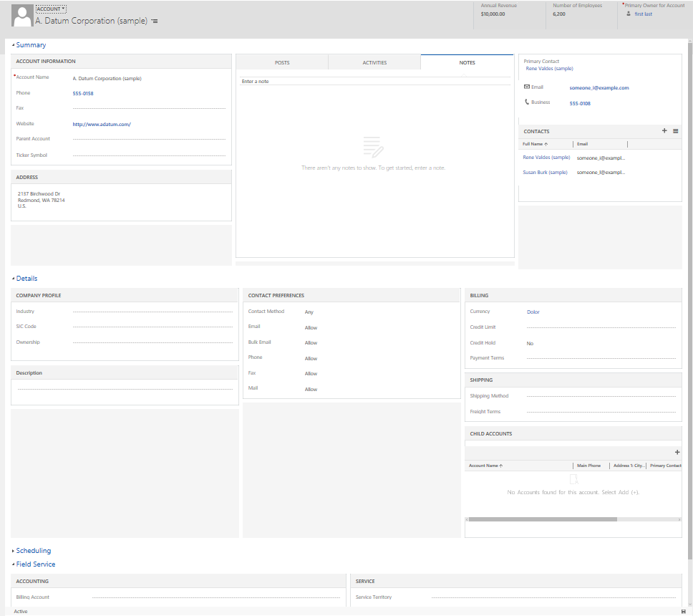Click the Enter a note field

tap(374, 82)
